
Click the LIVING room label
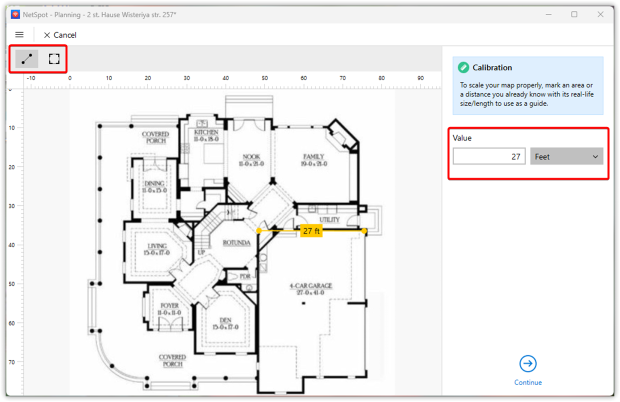click(x=157, y=246)
